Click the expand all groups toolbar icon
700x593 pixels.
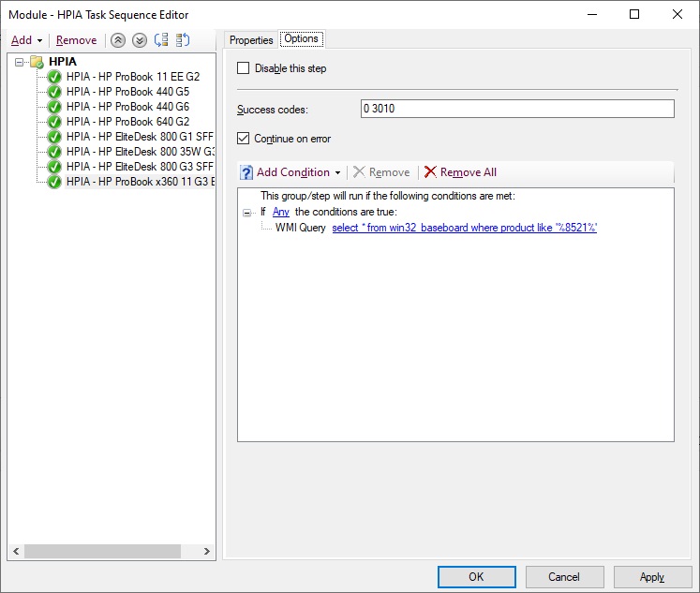pos(161,40)
